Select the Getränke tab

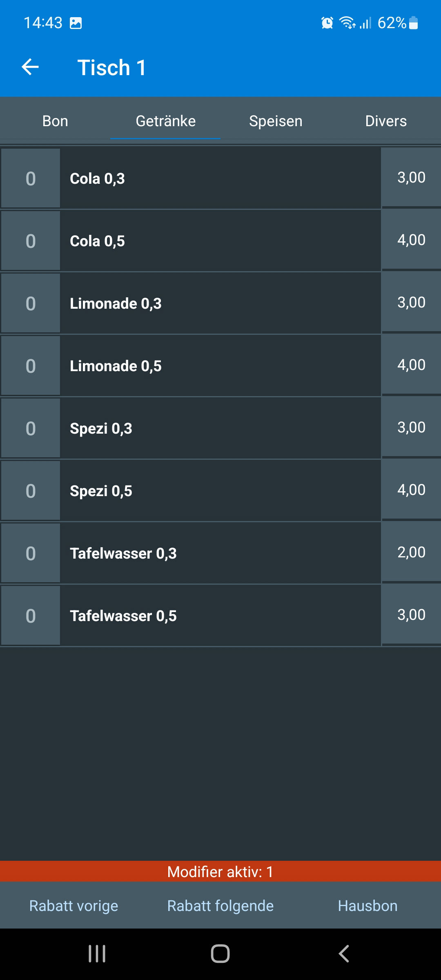pos(165,121)
